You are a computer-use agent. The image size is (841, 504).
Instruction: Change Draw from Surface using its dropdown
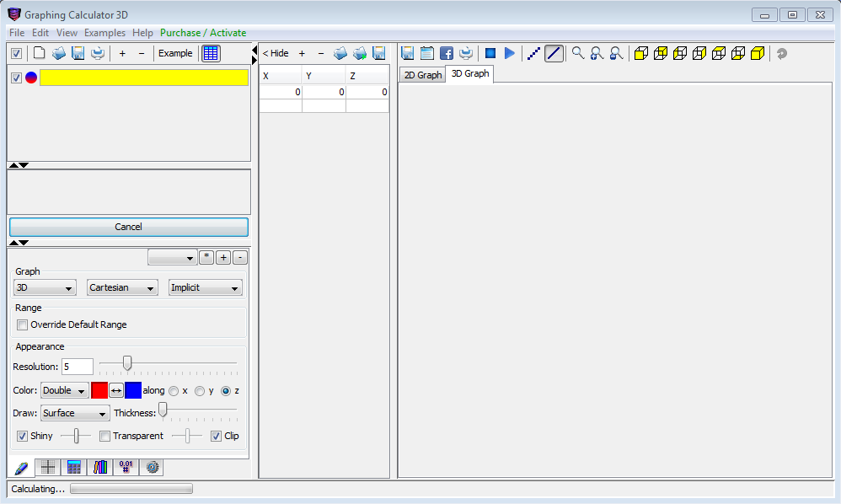(74, 413)
